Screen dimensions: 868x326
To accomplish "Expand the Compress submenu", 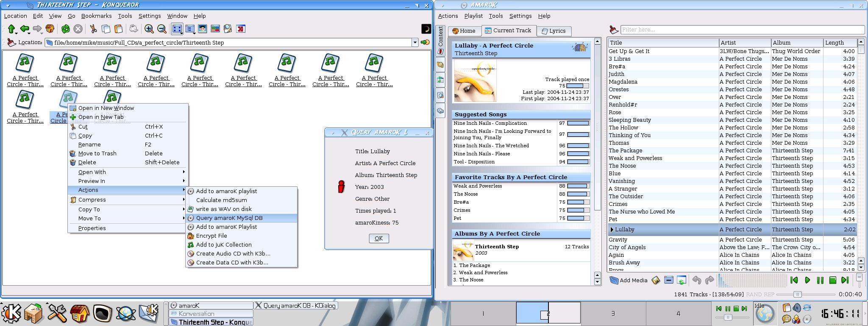I will point(128,200).
